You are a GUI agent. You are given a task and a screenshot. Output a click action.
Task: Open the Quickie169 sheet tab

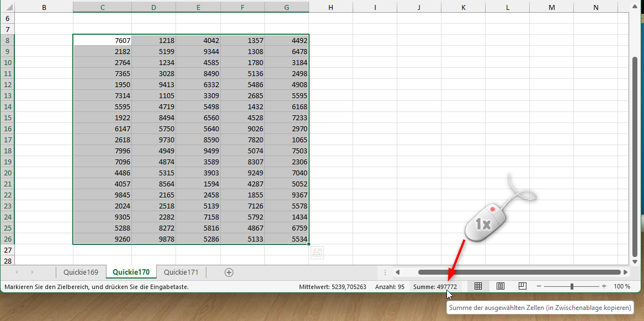(81, 272)
